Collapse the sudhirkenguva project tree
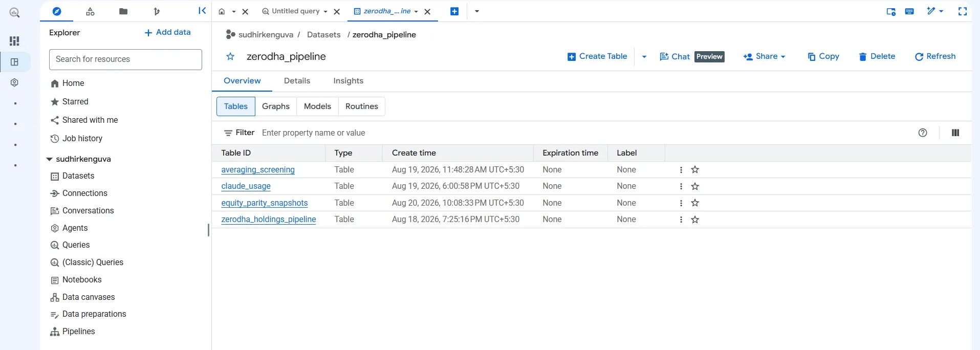The height and width of the screenshot is (350, 980). coord(50,159)
